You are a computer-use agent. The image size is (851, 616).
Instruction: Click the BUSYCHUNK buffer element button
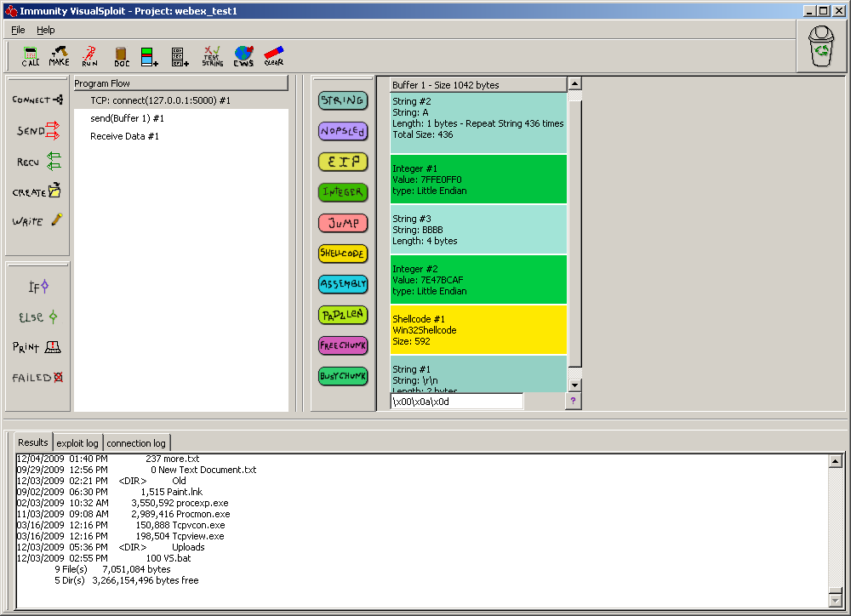pyautogui.click(x=343, y=376)
